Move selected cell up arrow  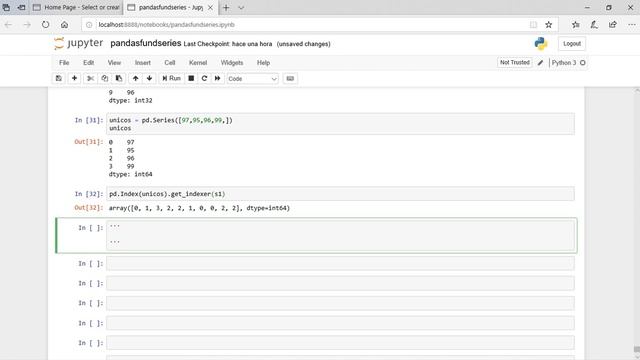(x=136, y=78)
